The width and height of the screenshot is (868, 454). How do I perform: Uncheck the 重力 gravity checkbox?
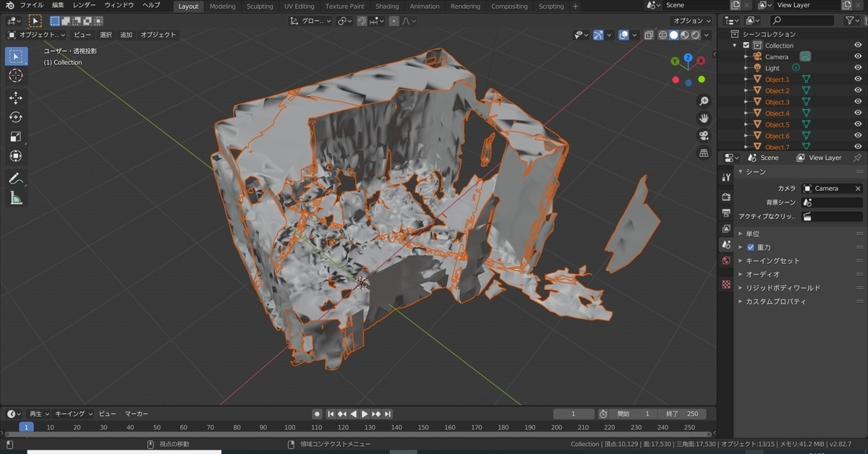pyautogui.click(x=750, y=247)
